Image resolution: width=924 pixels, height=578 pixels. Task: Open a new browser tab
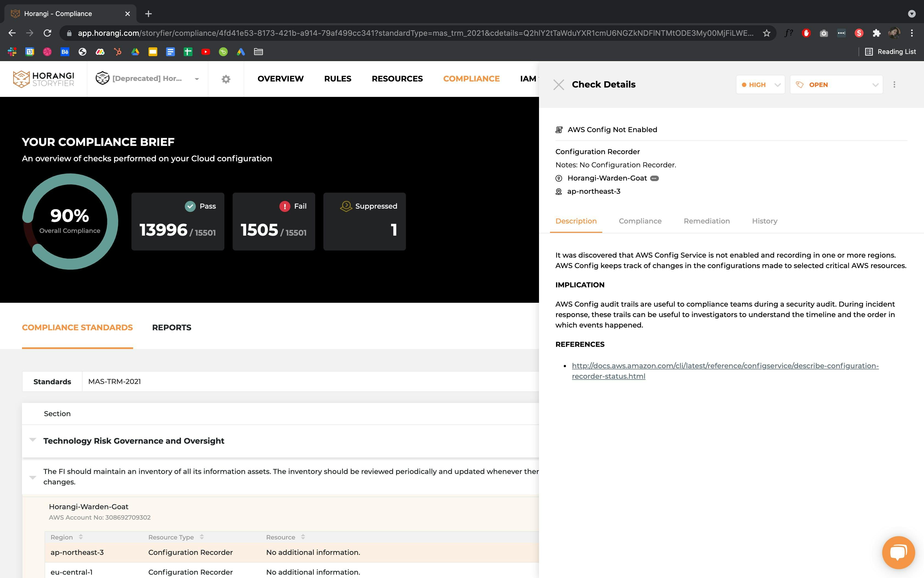148,14
